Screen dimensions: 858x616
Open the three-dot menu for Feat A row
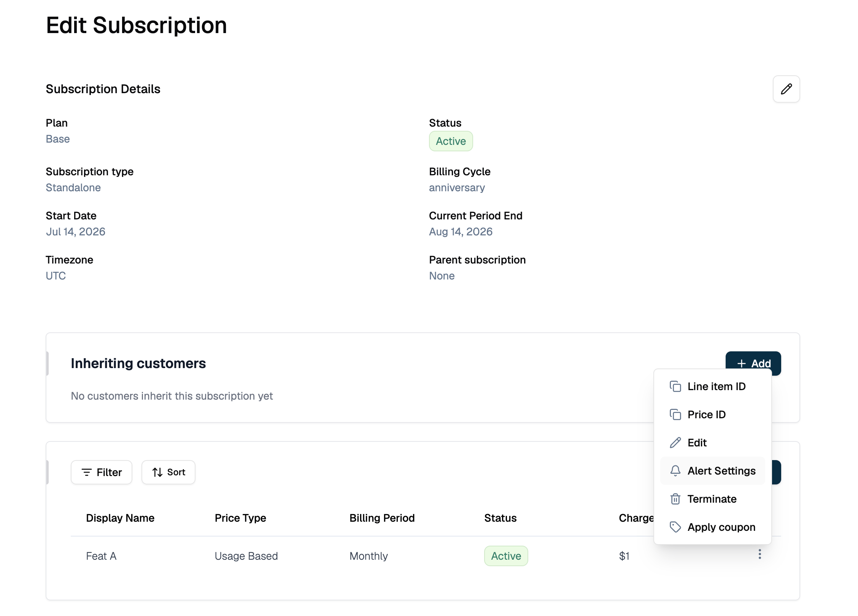point(759,554)
